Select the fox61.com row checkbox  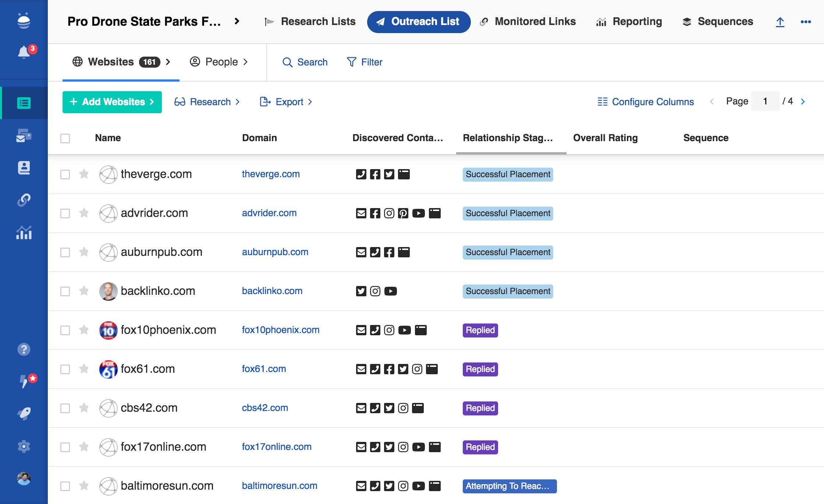[65, 369]
